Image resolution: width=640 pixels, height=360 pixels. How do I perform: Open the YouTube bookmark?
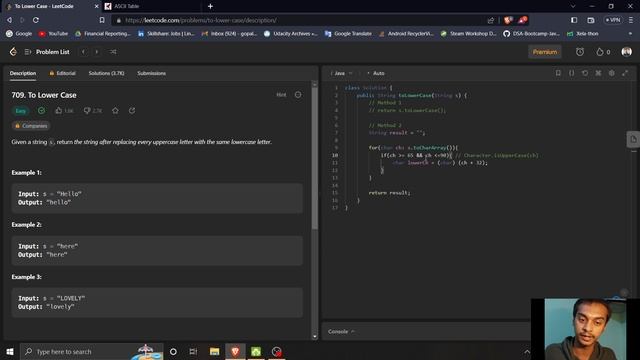tap(53, 34)
